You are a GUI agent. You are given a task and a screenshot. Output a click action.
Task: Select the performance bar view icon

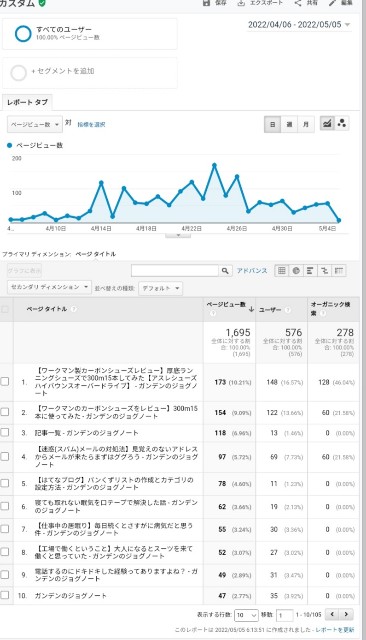pyautogui.click(x=310, y=271)
